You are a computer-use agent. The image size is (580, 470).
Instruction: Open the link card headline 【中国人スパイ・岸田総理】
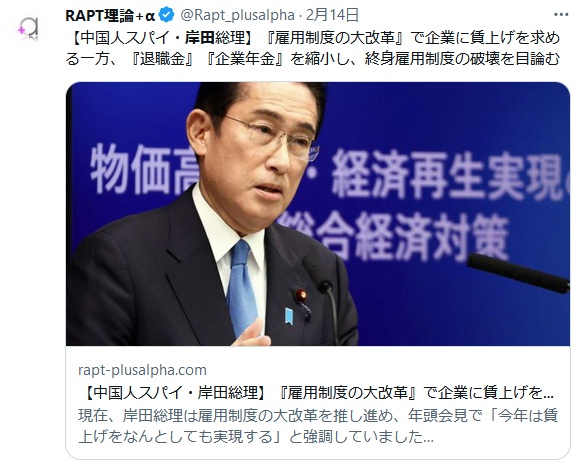pos(175,393)
